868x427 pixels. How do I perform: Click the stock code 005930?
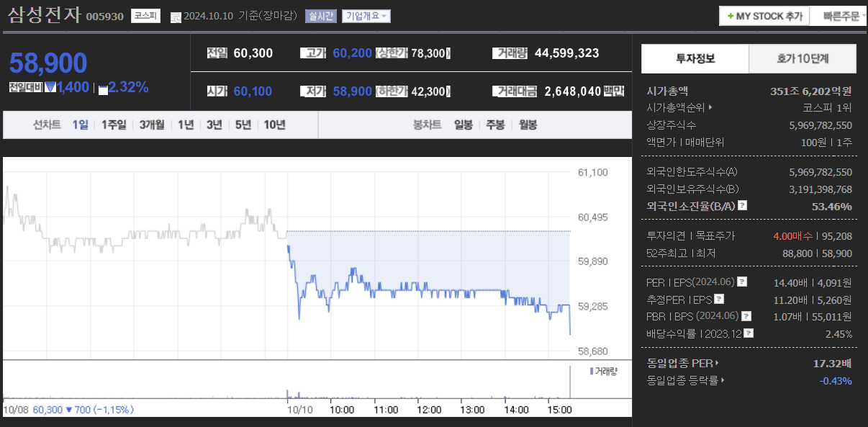tap(105, 17)
